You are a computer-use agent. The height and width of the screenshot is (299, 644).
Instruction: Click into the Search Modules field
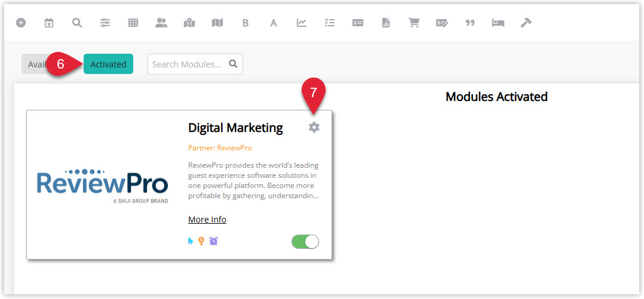coord(195,64)
